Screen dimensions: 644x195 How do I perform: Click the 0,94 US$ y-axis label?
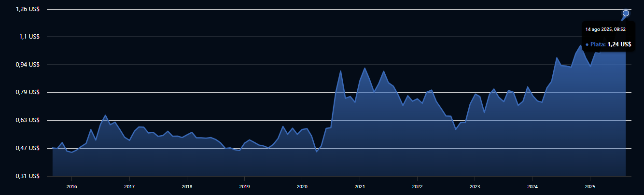point(28,65)
